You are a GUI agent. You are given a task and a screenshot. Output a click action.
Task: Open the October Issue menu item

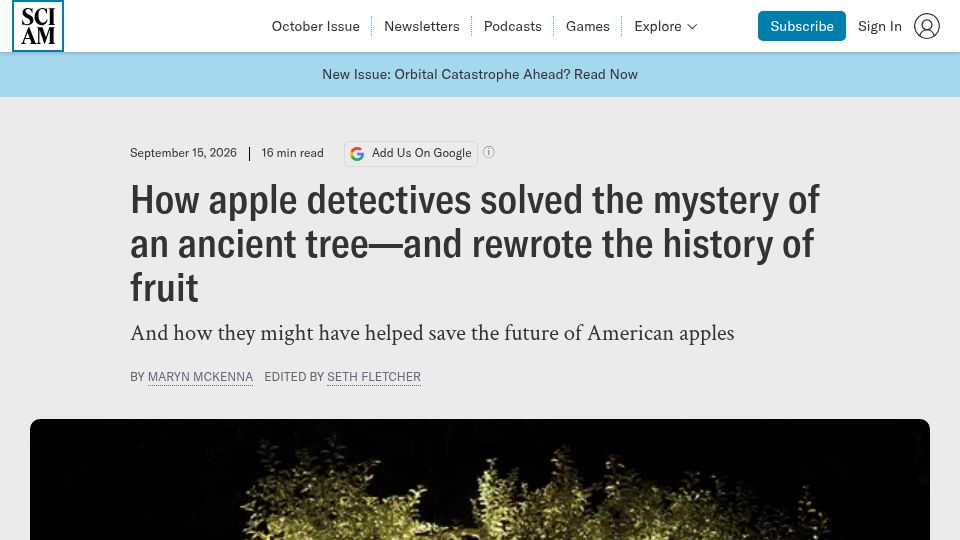(315, 26)
